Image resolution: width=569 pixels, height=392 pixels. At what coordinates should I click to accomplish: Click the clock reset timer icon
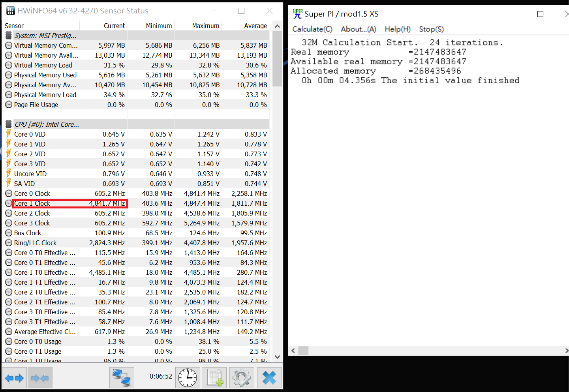pos(188,378)
